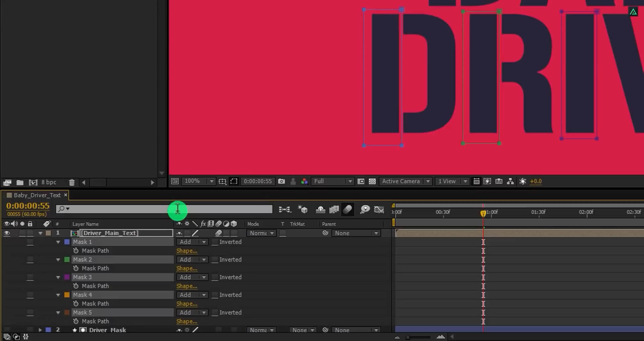Collapse the Driver_Main_Text layer triangle
The image size is (644, 341).
pyautogui.click(x=40, y=233)
